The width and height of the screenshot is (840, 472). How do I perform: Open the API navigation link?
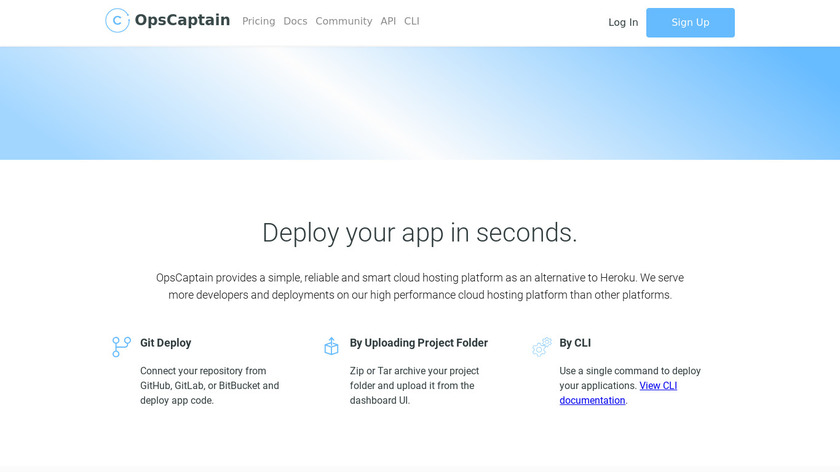click(x=388, y=21)
